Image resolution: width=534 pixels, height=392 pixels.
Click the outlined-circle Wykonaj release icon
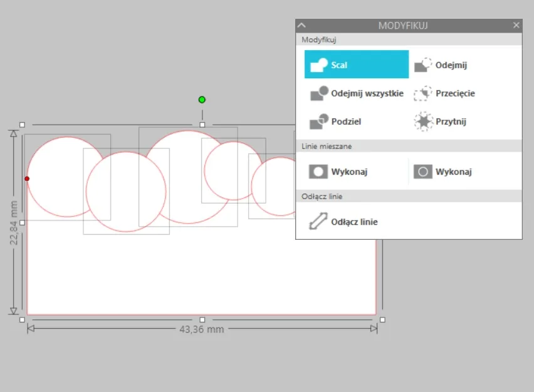pos(422,172)
